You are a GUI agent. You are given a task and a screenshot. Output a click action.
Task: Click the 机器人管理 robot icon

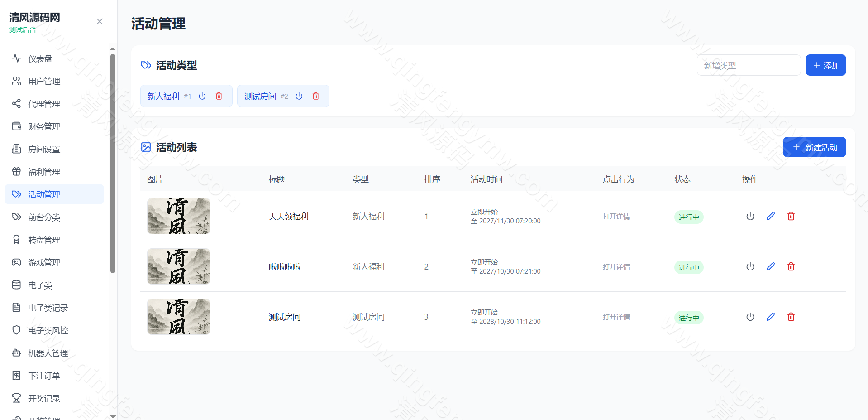(x=16, y=352)
